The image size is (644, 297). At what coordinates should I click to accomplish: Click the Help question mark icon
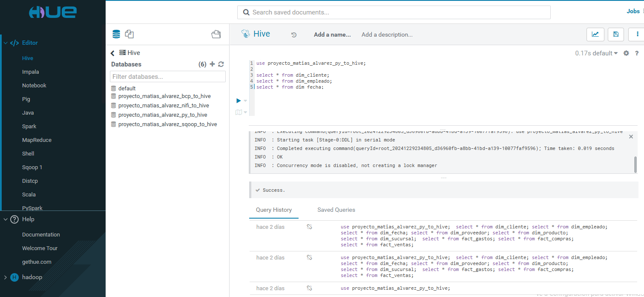point(14,219)
